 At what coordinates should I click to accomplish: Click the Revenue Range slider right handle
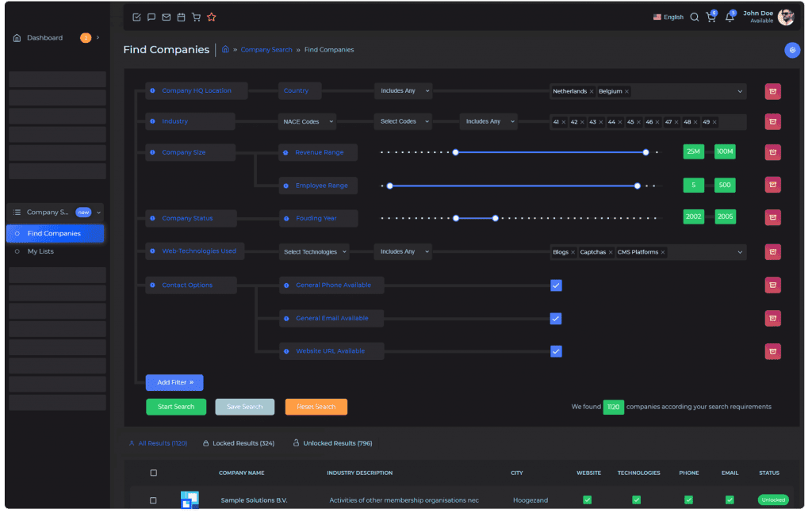[x=645, y=152]
